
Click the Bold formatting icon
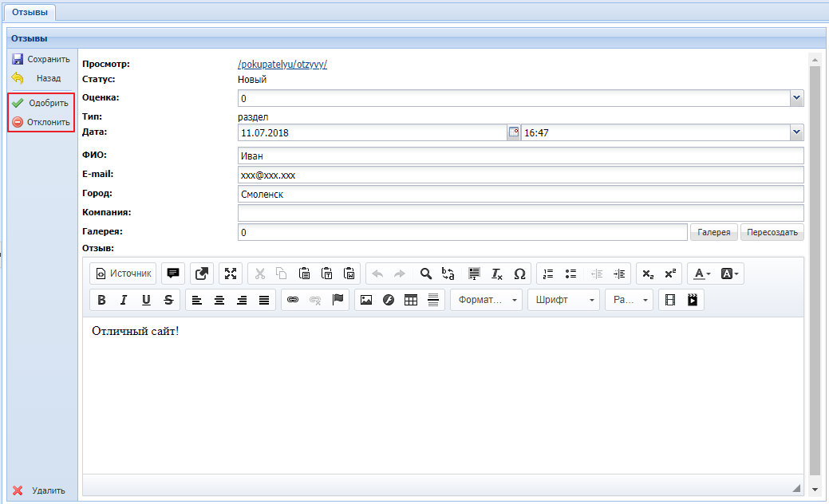(x=101, y=300)
